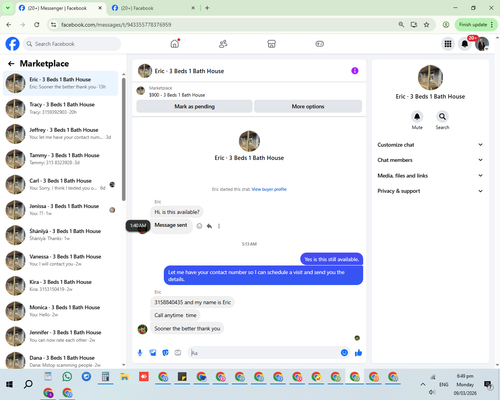Open the Windows taskbar clock and date
Viewport: 500px width, 400px height.
465,384
